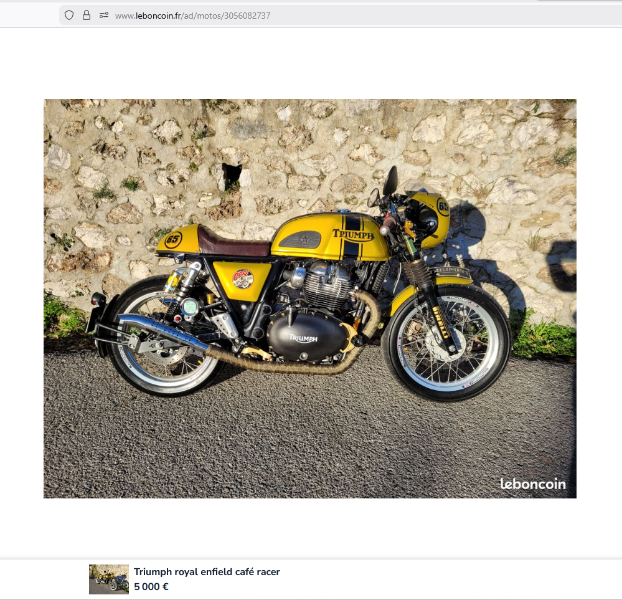Click the 65 badge on rear cowl
This screenshot has width=622, height=600.
click(173, 240)
